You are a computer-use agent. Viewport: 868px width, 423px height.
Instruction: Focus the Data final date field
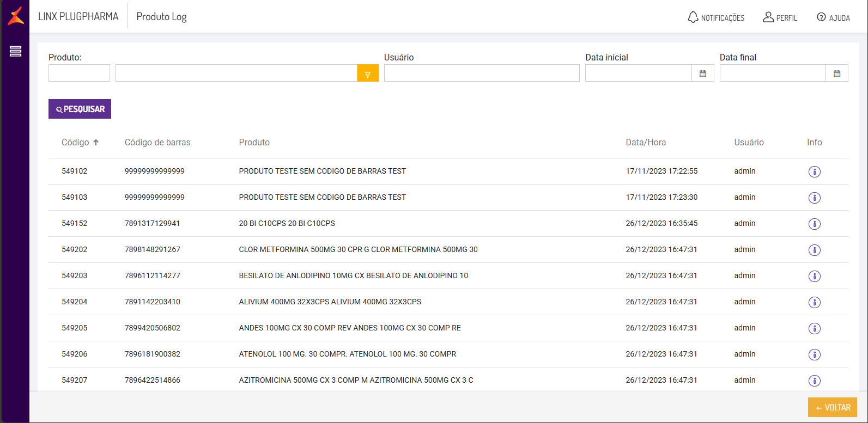point(773,73)
